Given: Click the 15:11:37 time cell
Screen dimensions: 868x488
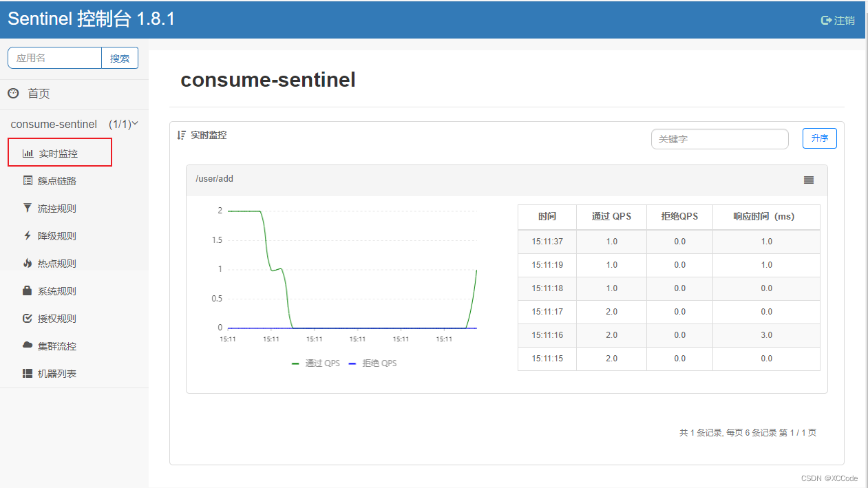Looking at the screenshot, I should pos(547,242).
